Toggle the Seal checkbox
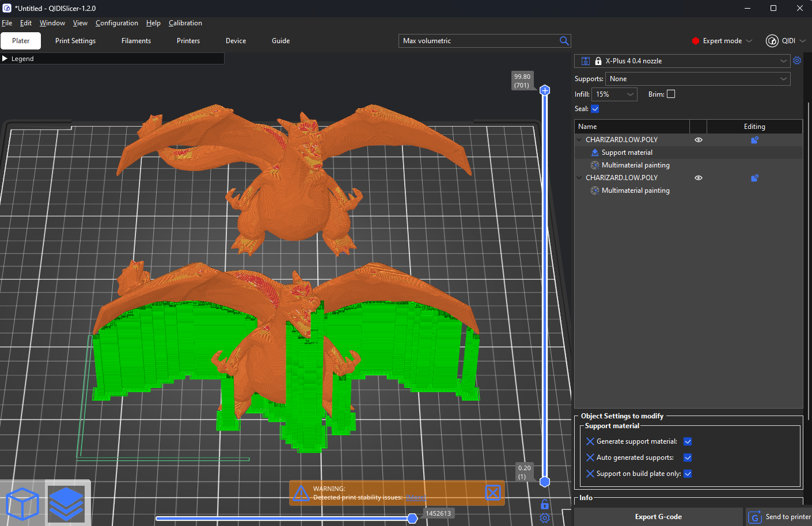Viewport: 812px width, 526px height. coord(595,109)
